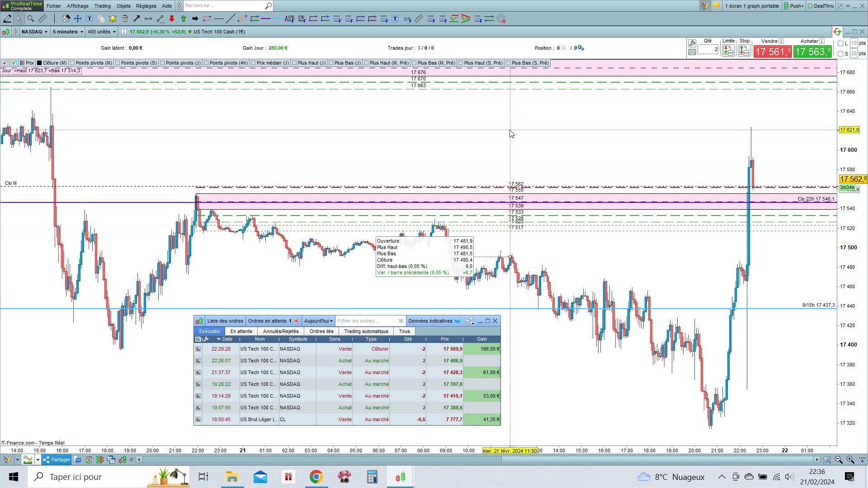The height and width of the screenshot is (488, 868).
Task: Click the Filtrer les ordres field
Action: (366, 321)
